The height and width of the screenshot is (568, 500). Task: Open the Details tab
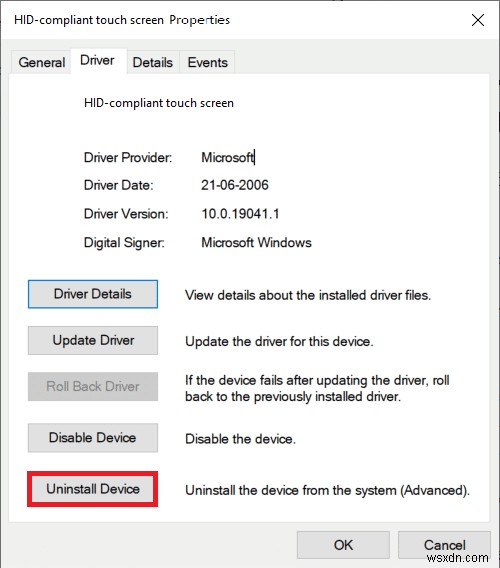[153, 62]
